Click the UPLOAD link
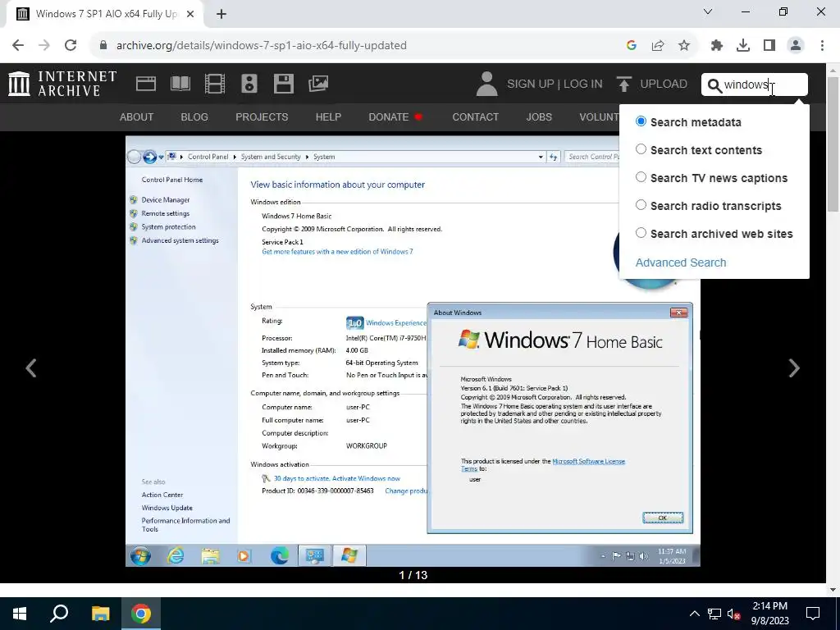 click(663, 84)
